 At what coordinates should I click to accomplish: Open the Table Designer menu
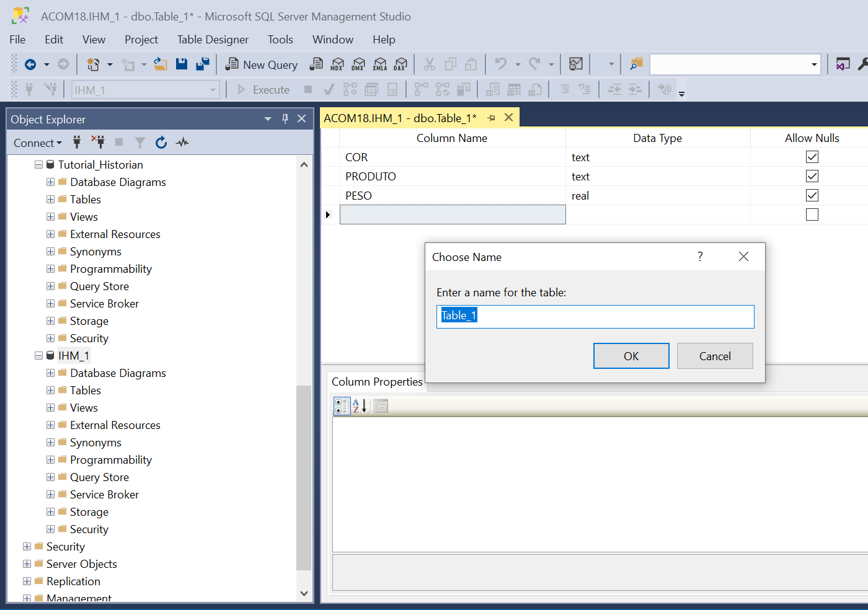tap(213, 39)
